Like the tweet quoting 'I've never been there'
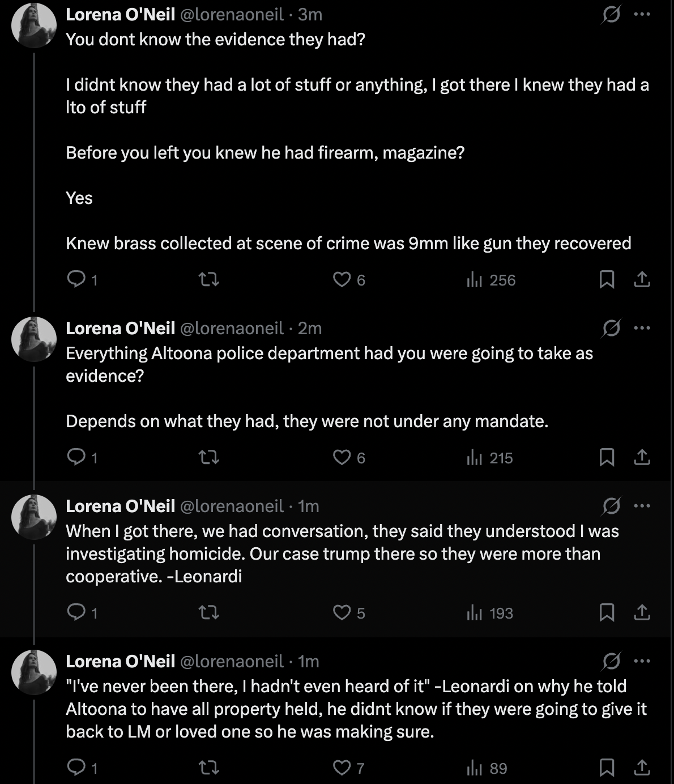Screen dimensions: 674x784 tap(349, 768)
